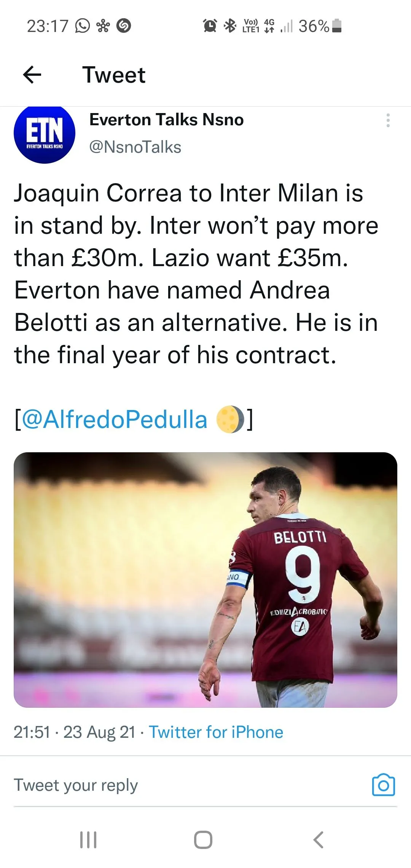Screen dimensions: 411x868
Task: Tap the Twitter for iPhone source link
Action: (x=216, y=732)
